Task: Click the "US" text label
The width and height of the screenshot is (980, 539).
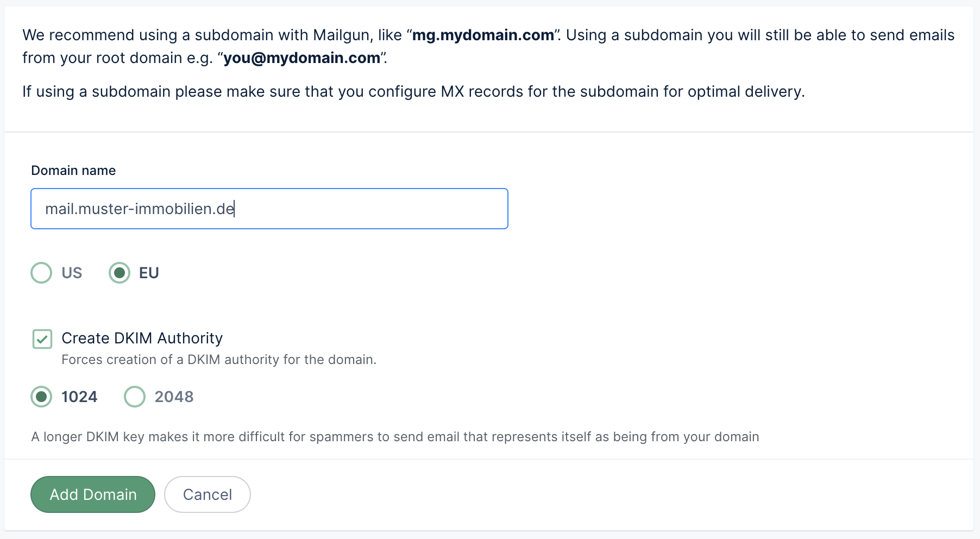Action: 72,273
